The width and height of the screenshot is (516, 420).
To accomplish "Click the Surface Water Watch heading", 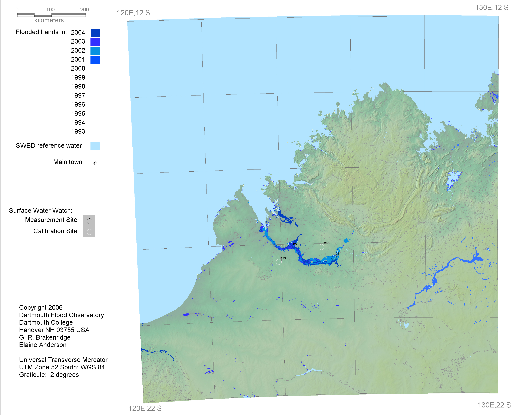I will [41, 211].
